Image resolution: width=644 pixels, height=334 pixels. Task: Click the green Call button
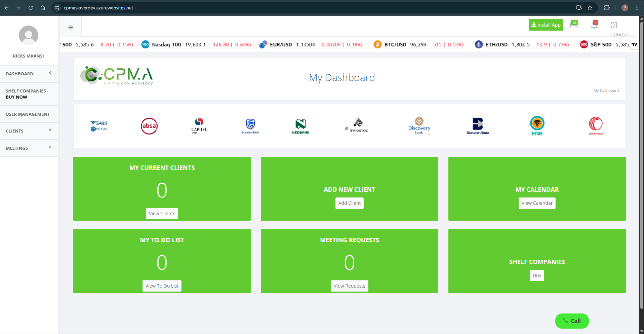(x=572, y=321)
